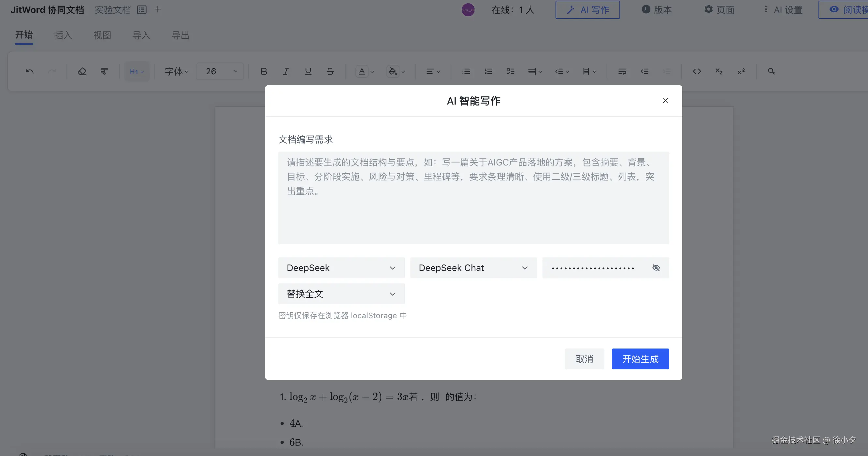The width and height of the screenshot is (868, 456).
Task: Apply ordered list formatting
Action: [488, 71]
